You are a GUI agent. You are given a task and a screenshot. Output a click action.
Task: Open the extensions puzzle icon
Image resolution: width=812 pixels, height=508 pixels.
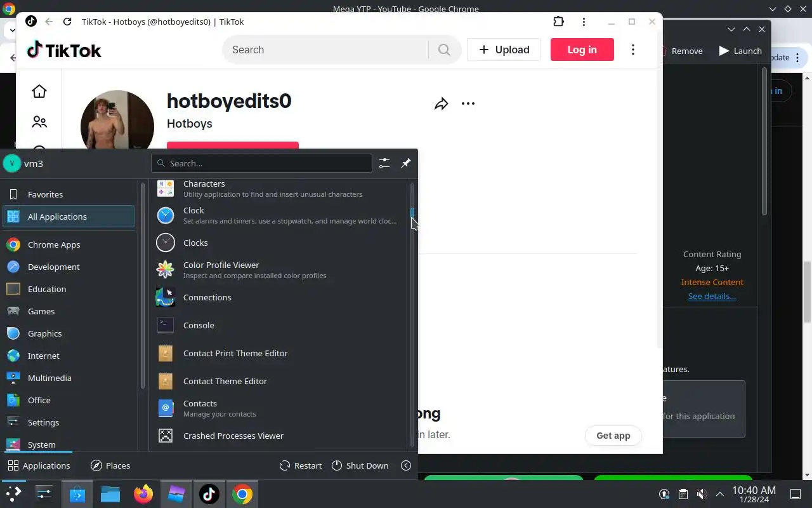click(558, 22)
